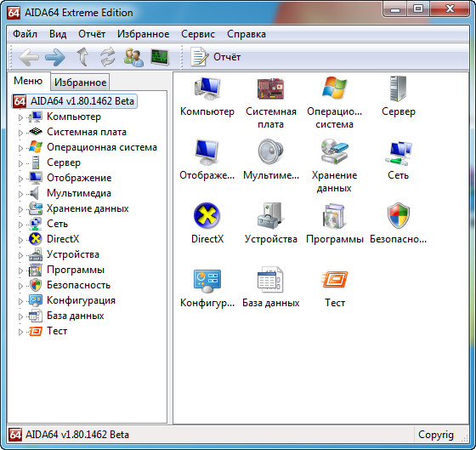
Task: Open the Справка menu
Action: tap(246, 34)
